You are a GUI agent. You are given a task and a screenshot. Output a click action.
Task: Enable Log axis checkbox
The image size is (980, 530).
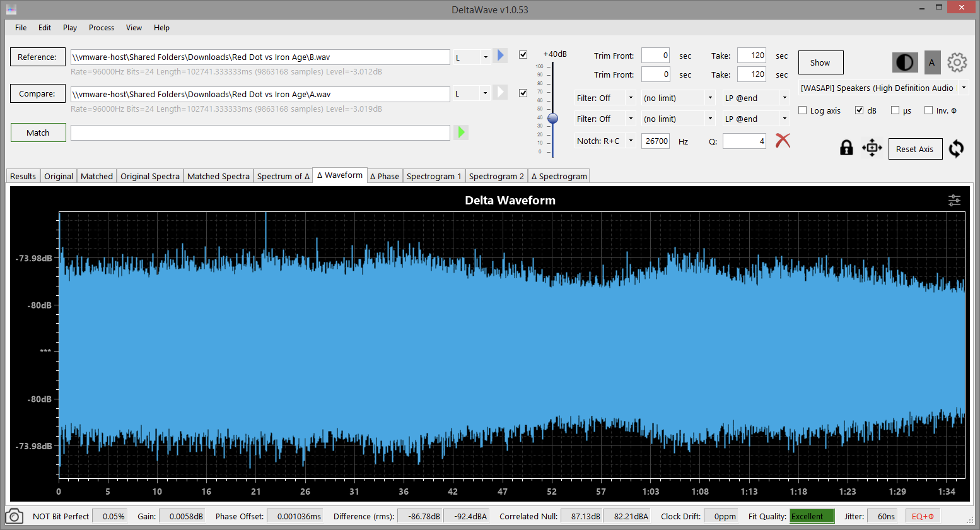tap(803, 110)
